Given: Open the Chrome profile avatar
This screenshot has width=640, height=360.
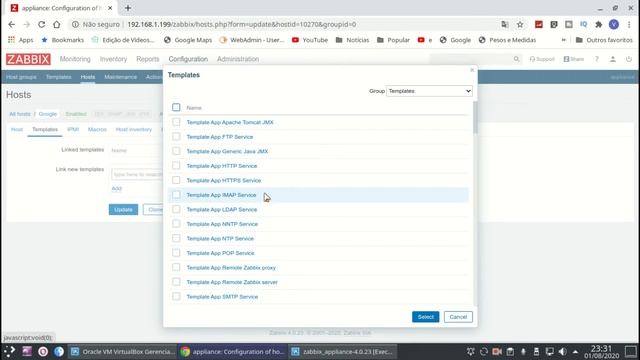Looking at the screenshot, I should coord(614,24).
